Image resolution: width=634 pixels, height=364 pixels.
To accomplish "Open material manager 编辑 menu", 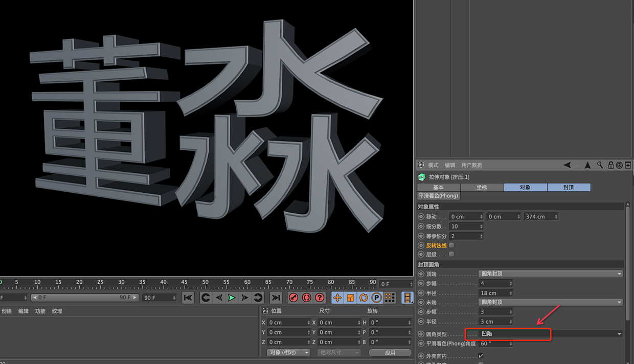I will click(24, 311).
